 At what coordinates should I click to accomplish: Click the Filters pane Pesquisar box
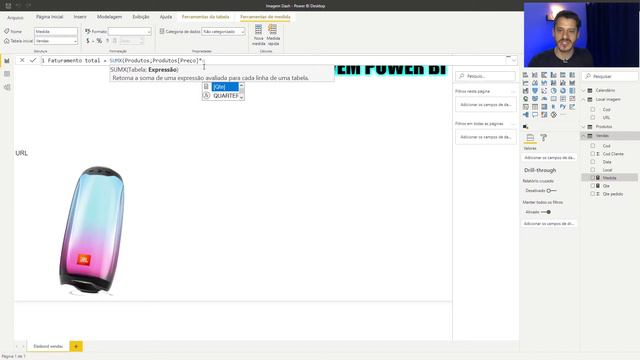pyautogui.click(x=486, y=76)
